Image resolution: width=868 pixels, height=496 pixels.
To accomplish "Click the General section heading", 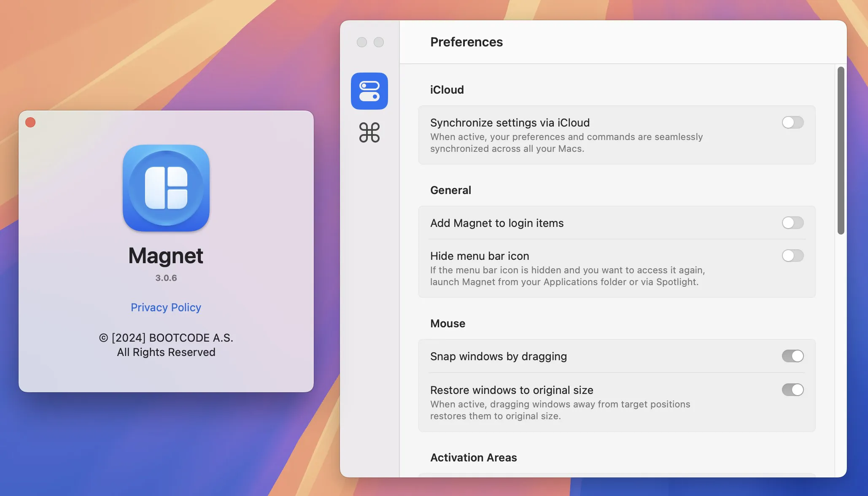I will point(450,190).
